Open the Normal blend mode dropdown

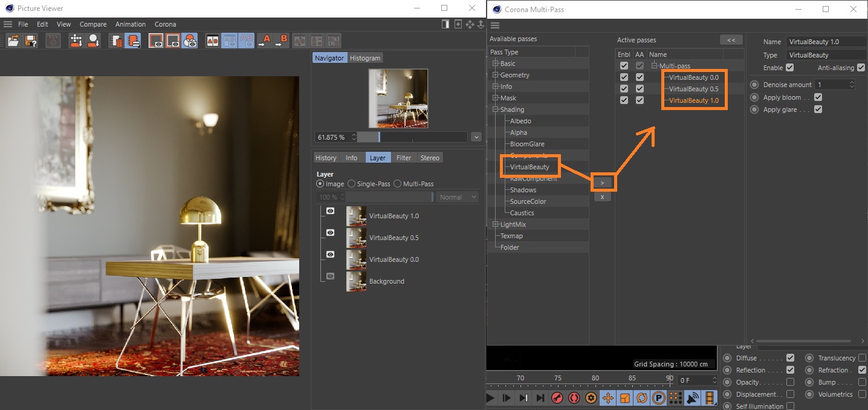[458, 197]
